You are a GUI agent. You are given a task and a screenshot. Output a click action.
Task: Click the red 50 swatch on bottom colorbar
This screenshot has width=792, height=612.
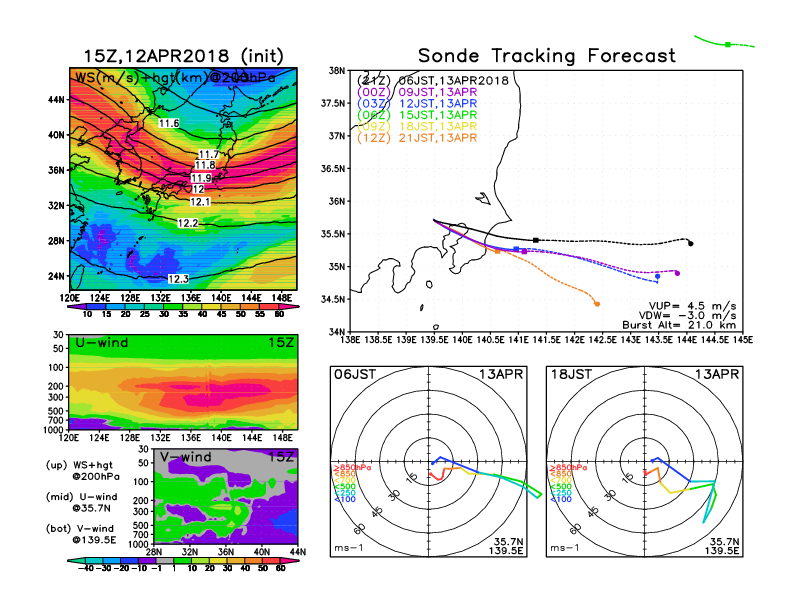271,560
